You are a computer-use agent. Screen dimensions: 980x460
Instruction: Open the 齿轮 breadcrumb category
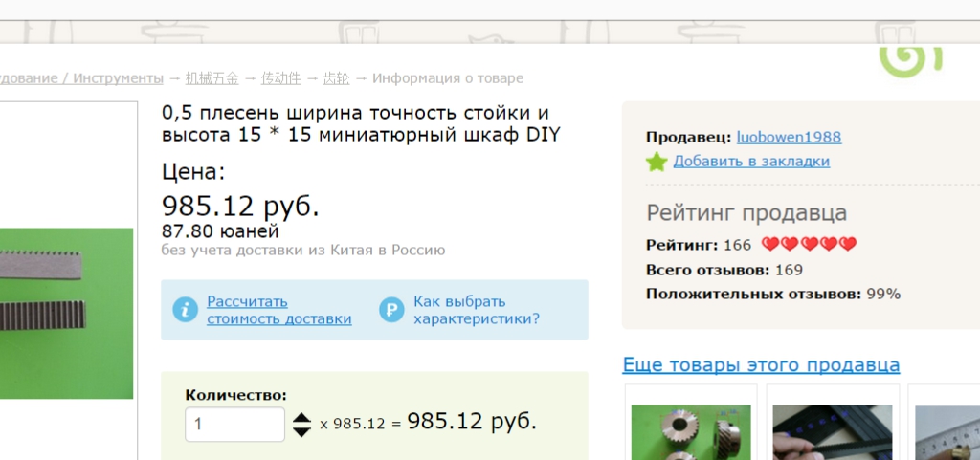point(336,78)
